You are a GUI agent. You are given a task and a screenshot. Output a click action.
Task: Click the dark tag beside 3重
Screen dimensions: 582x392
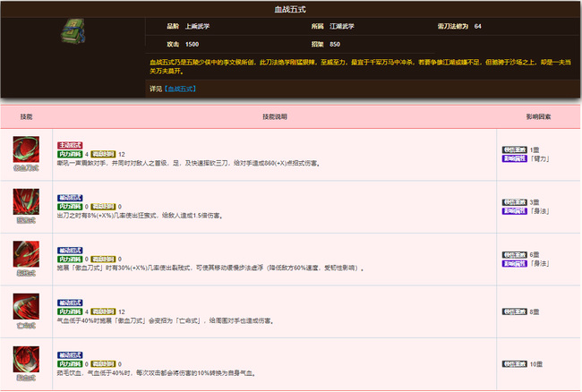pos(515,202)
